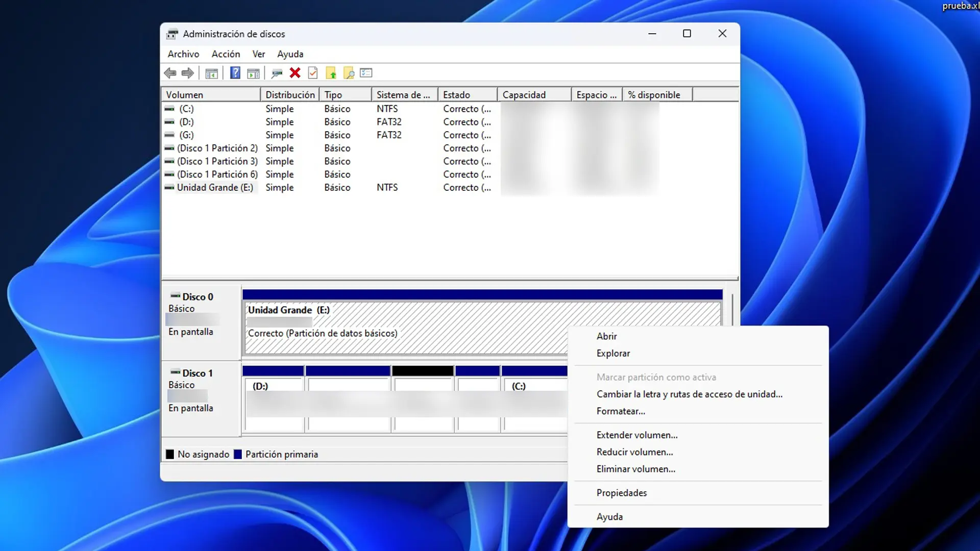Select the (D:) partition block on Disco 1
980x551 pixels.
coord(274,403)
